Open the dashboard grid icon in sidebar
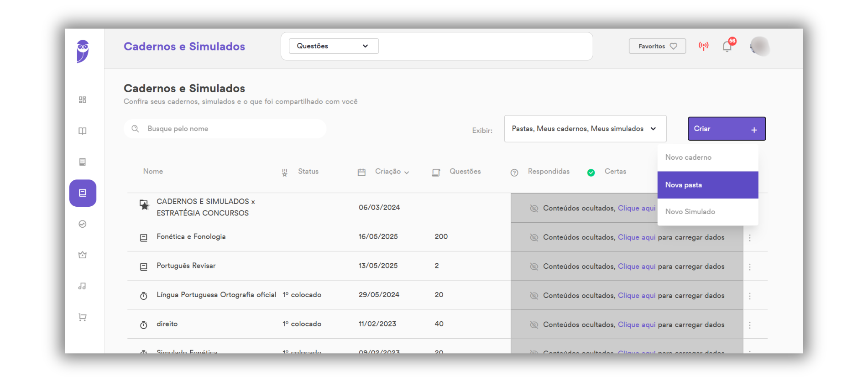868x382 pixels. [x=83, y=100]
